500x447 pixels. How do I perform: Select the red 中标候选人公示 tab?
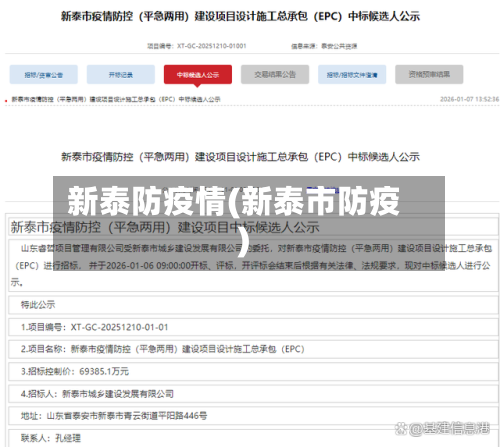[x=198, y=74]
